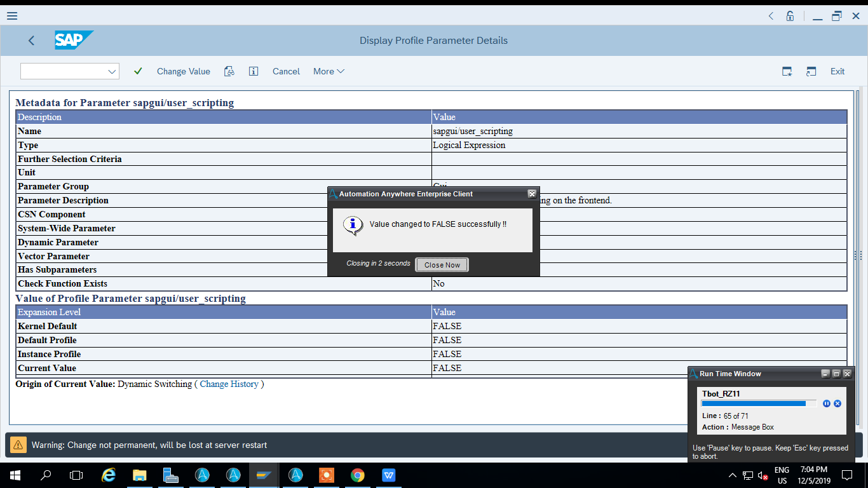This screenshot has height=488, width=868.
Task: Open the information icon in the toolbar
Action: pos(254,71)
